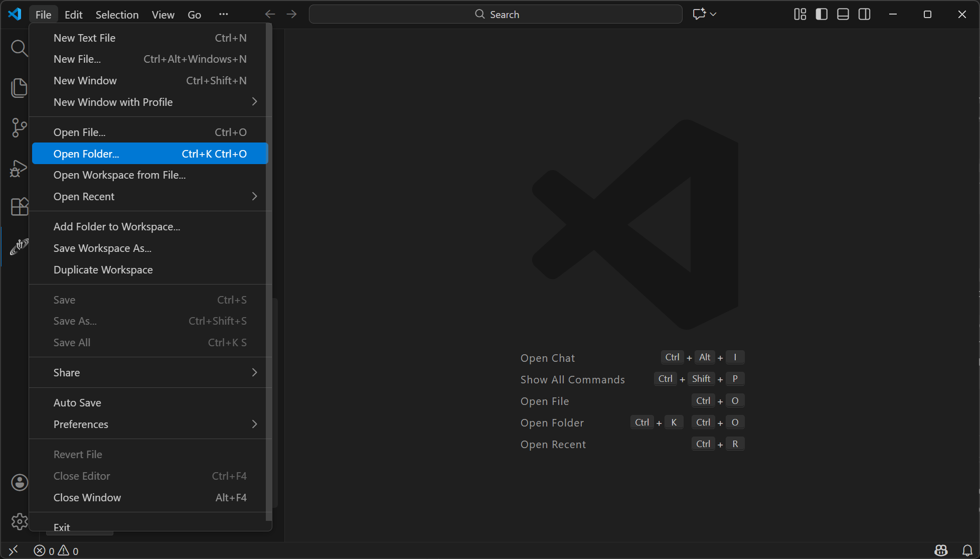
Task: Open the Accounts icon in activity bar
Action: [x=20, y=483]
